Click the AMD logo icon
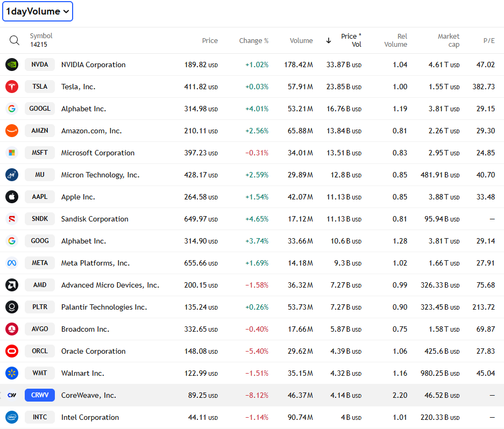 point(12,285)
